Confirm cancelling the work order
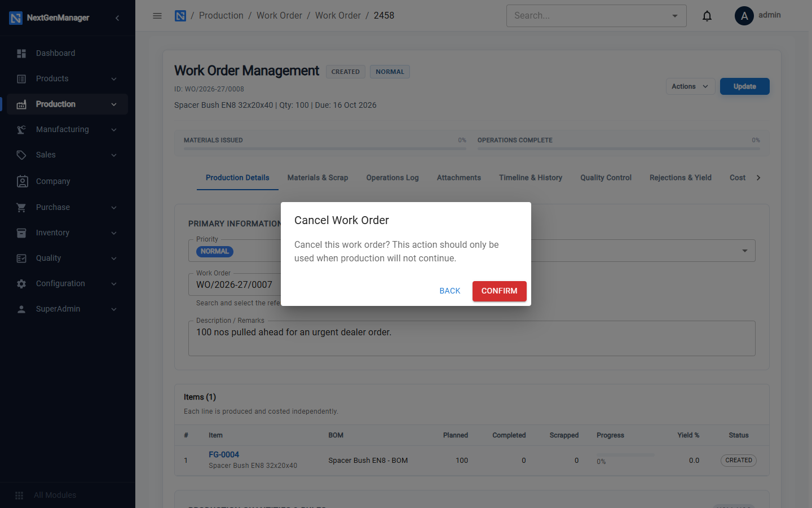Screen dimensions: 812x508 point(499,291)
